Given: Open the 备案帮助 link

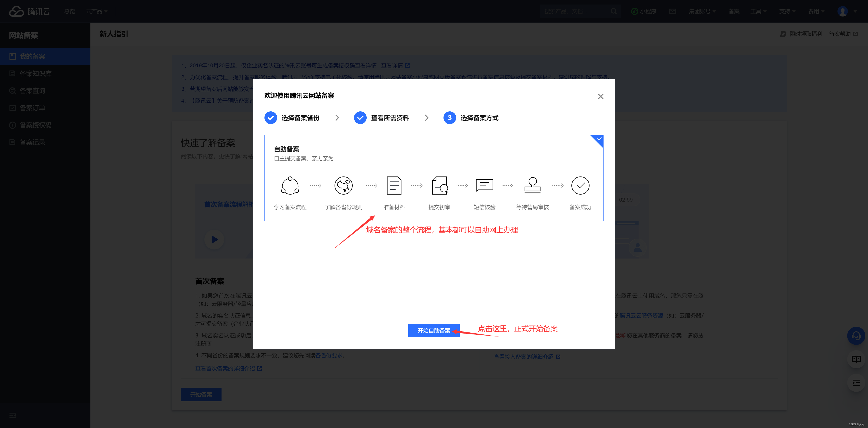Looking at the screenshot, I should [843, 34].
